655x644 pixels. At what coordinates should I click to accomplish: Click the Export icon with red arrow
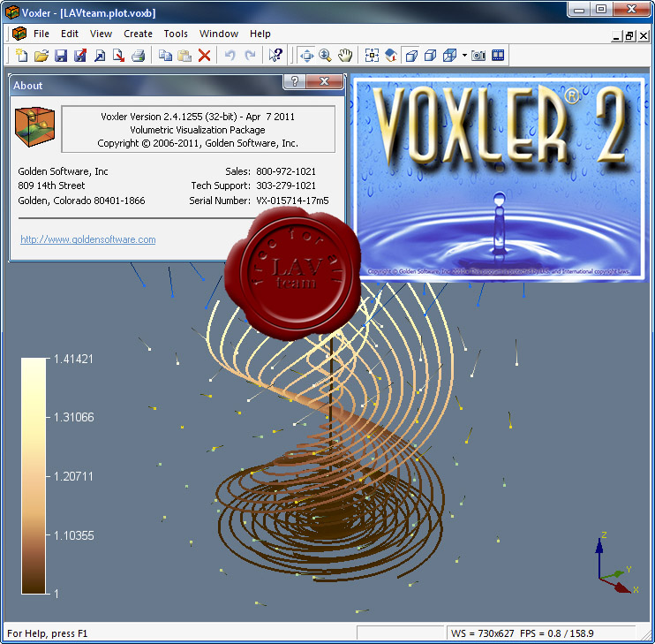pyautogui.click(x=118, y=55)
